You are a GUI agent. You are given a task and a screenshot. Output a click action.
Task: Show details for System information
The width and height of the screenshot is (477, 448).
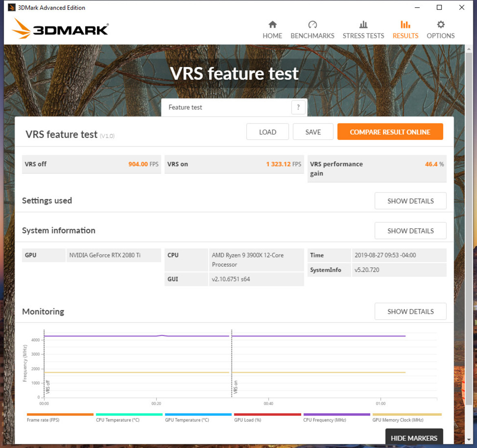(x=411, y=231)
